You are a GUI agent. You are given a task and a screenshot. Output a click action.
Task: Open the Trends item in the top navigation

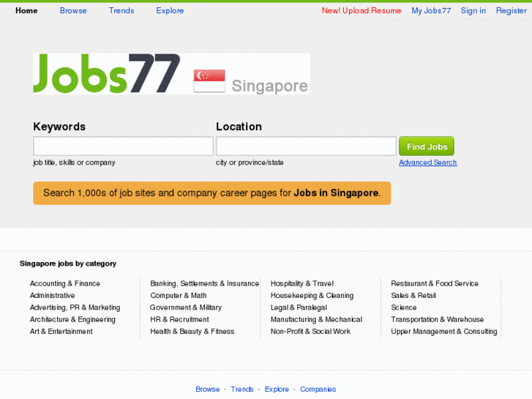(121, 10)
